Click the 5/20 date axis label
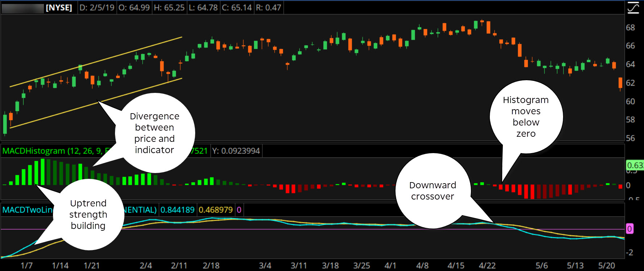Image resolution: width=644 pixels, height=271 pixels. (607, 266)
